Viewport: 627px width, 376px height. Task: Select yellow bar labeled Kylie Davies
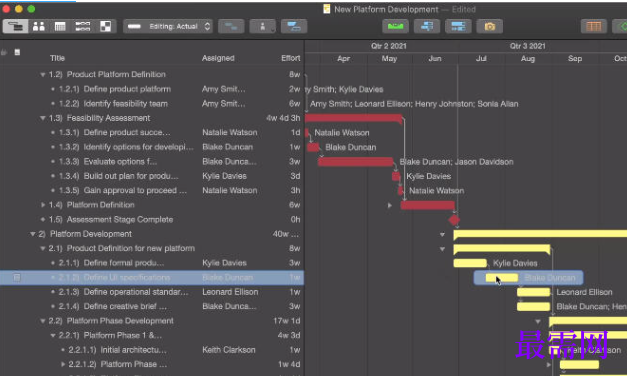point(470,263)
